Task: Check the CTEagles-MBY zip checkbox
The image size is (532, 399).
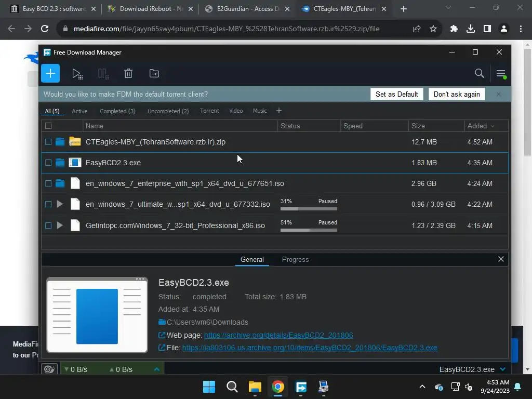Action: pyautogui.click(x=48, y=142)
